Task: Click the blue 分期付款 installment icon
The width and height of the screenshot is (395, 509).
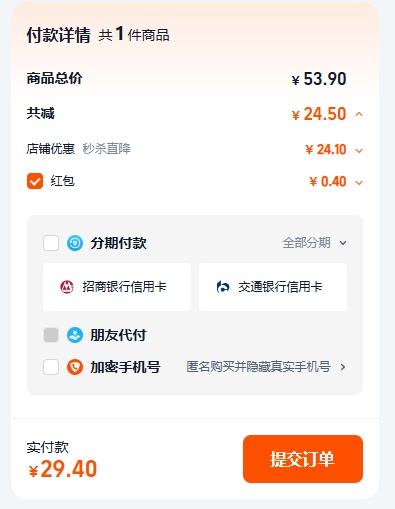Action: (75, 243)
